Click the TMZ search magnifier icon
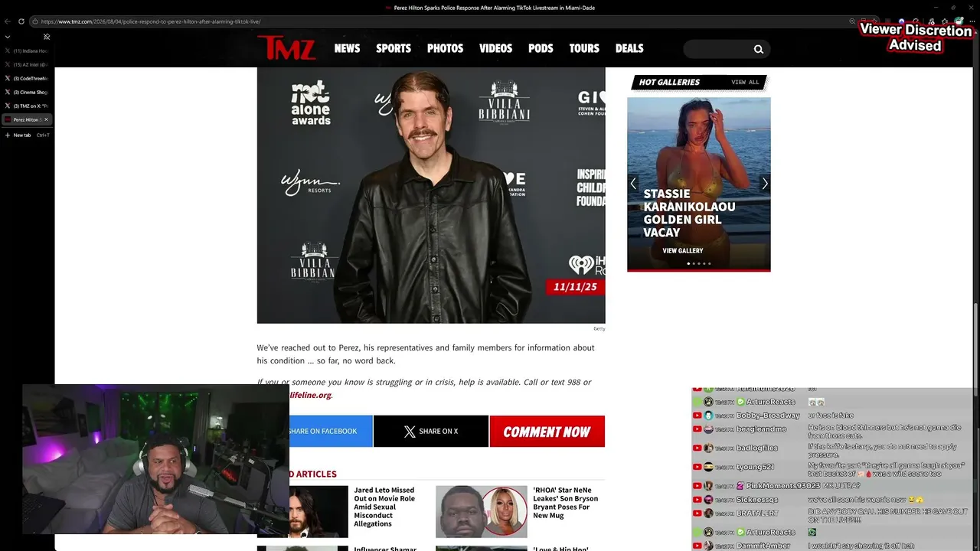Image resolution: width=980 pixels, height=551 pixels. (759, 49)
